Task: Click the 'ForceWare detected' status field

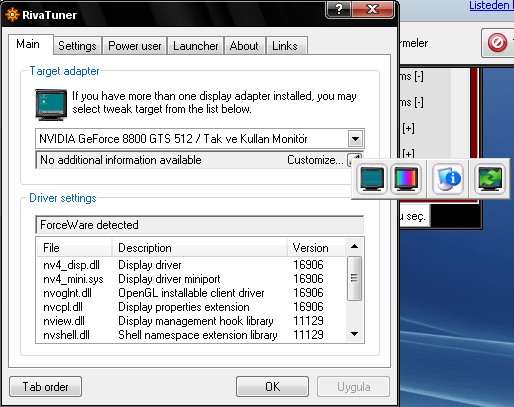Action: [x=199, y=225]
